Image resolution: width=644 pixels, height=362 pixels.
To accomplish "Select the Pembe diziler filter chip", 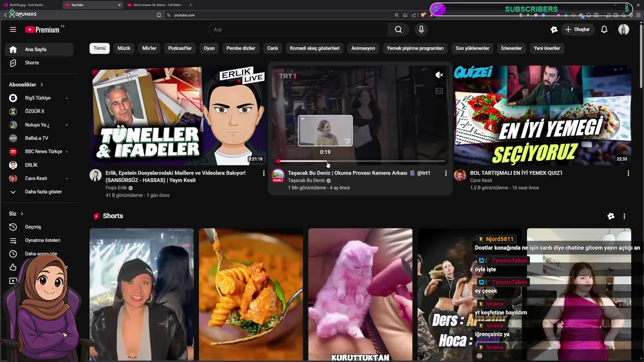I will 241,48.
